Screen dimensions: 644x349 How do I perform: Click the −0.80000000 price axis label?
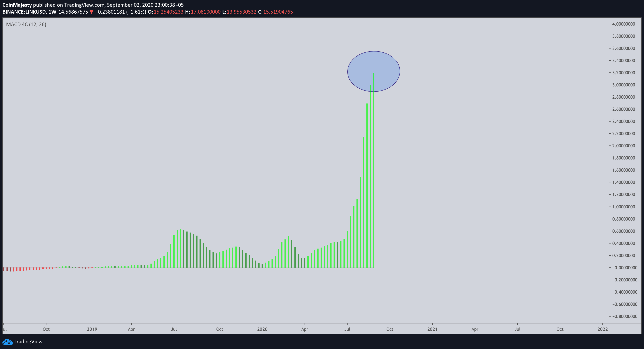point(625,317)
